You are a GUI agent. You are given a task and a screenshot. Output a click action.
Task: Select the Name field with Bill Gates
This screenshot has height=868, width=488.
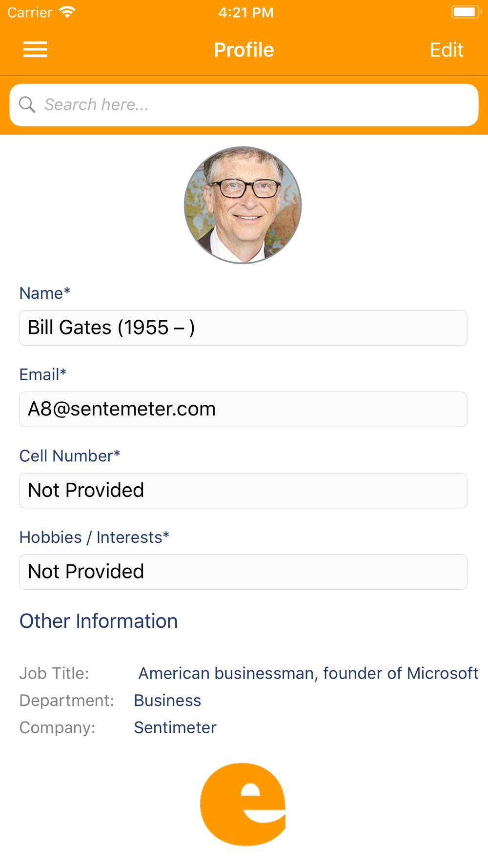[x=243, y=328]
